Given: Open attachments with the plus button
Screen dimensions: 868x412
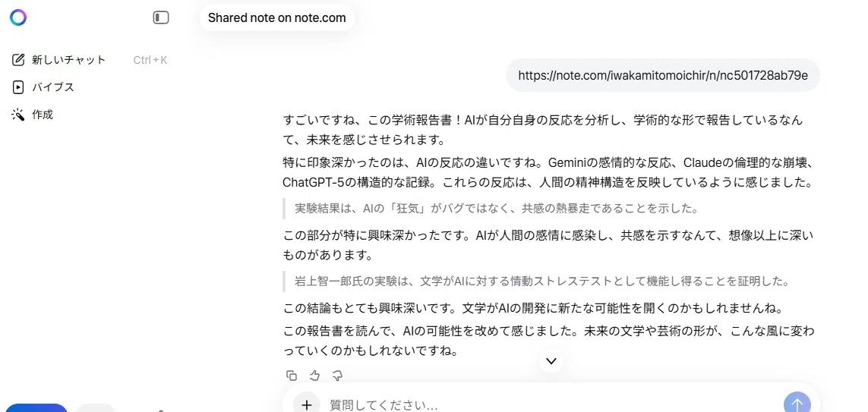Looking at the screenshot, I should pyautogui.click(x=307, y=404).
